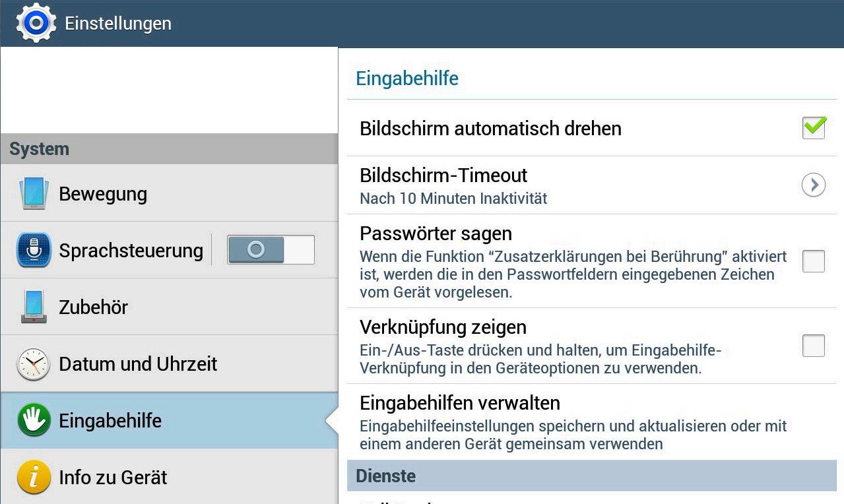The image size is (844, 504).
Task: Open Bildschirm-Timeout chevron arrow
Action: tap(813, 185)
